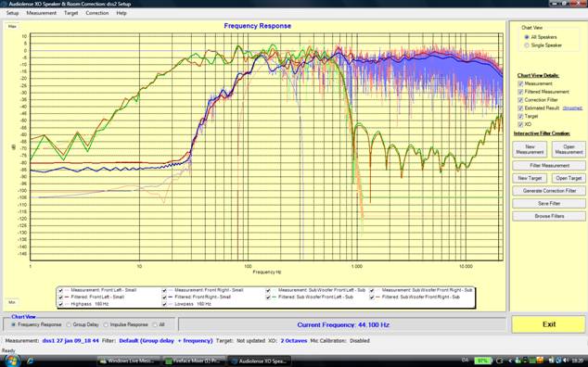The height and width of the screenshot is (367, 588).
Task: Click the volume speaker icon in system tray
Action: pyautogui.click(x=566, y=361)
